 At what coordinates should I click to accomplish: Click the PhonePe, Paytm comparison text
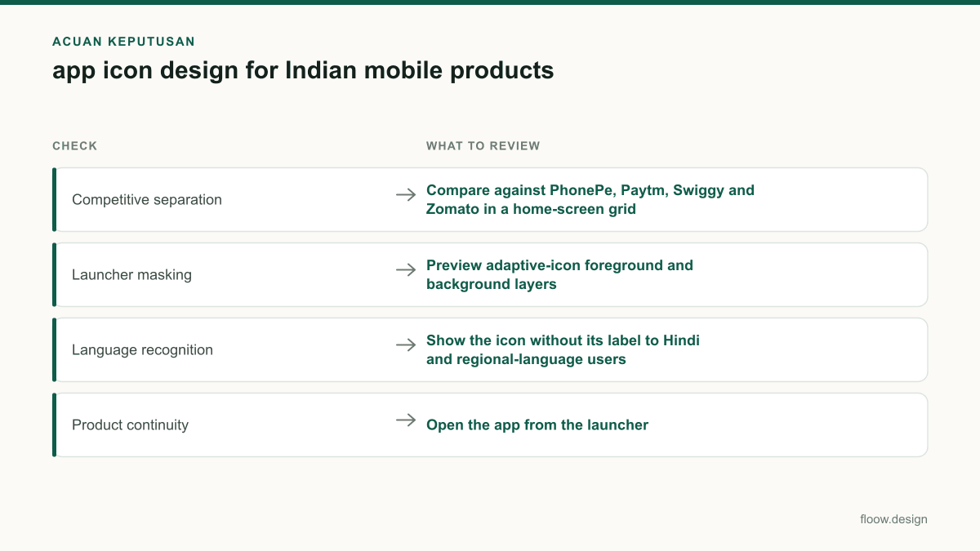tap(590, 199)
